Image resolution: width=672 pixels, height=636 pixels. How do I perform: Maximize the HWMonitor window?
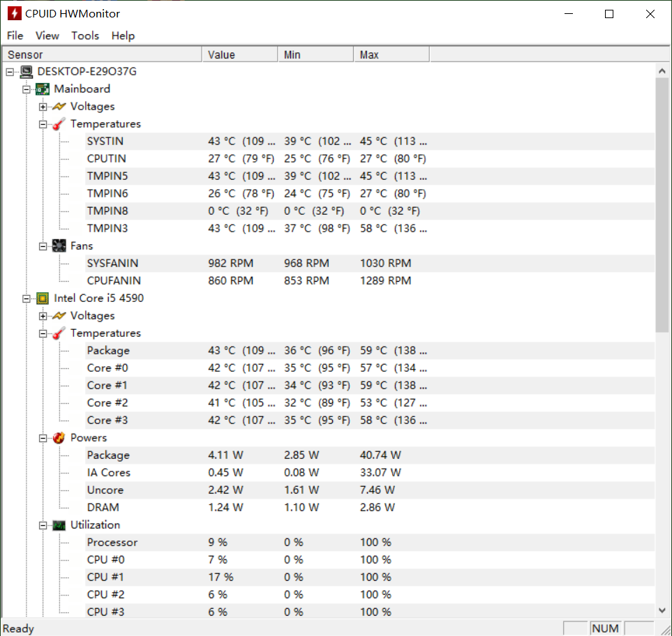point(609,14)
